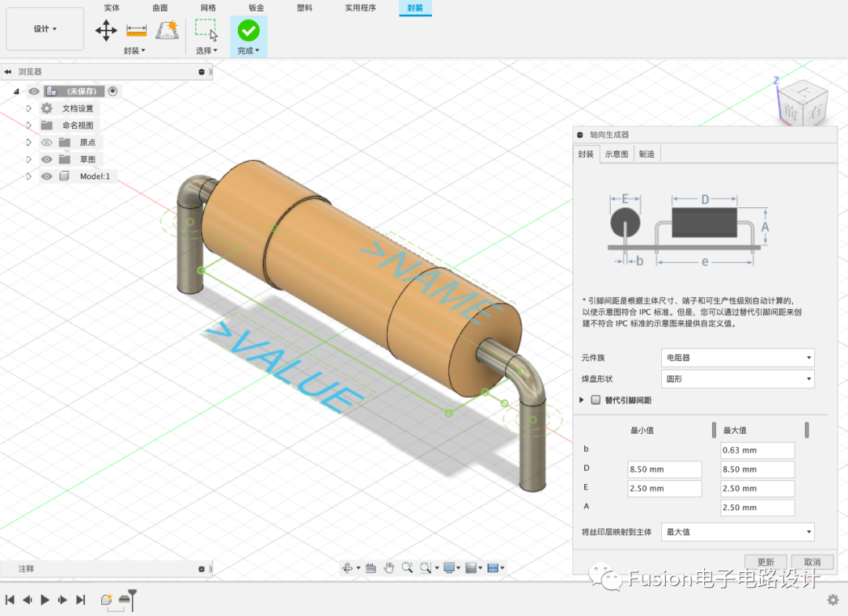Viewport: 848px width, 616px height.
Task: Switch to the Utilities ribbon tab
Action: (x=360, y=8)
